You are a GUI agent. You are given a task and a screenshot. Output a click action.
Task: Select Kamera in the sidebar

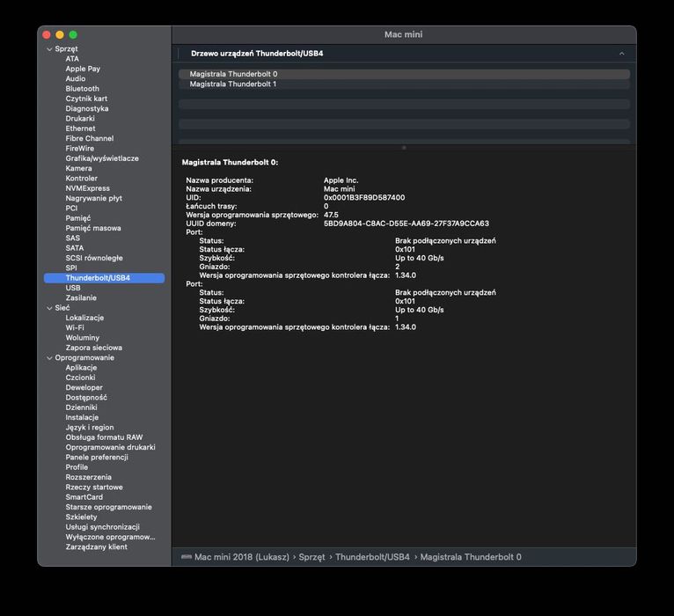click(78, 168)
